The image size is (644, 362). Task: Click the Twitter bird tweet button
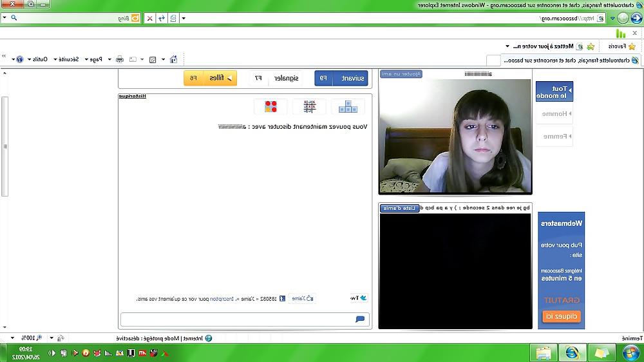(359, 298)
